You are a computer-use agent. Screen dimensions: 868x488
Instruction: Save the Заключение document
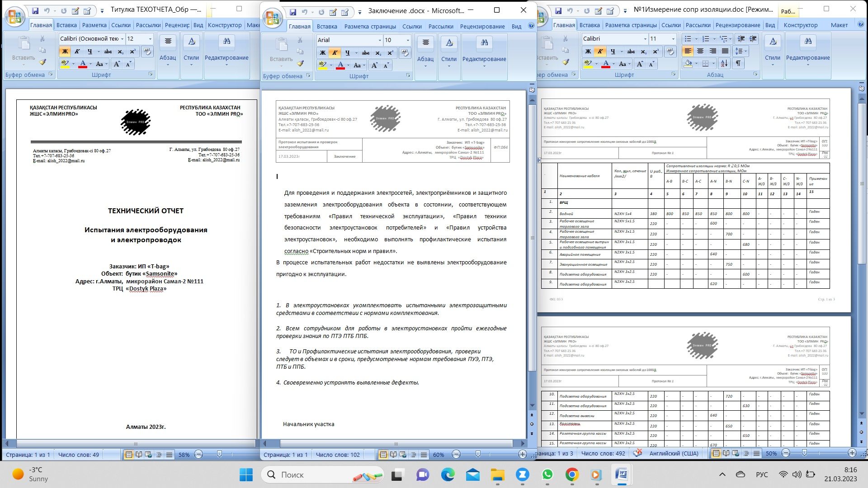[293, 12]
